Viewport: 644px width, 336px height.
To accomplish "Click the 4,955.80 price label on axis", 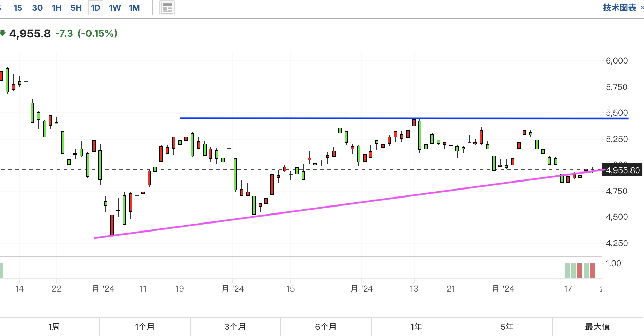I will 623,170.
